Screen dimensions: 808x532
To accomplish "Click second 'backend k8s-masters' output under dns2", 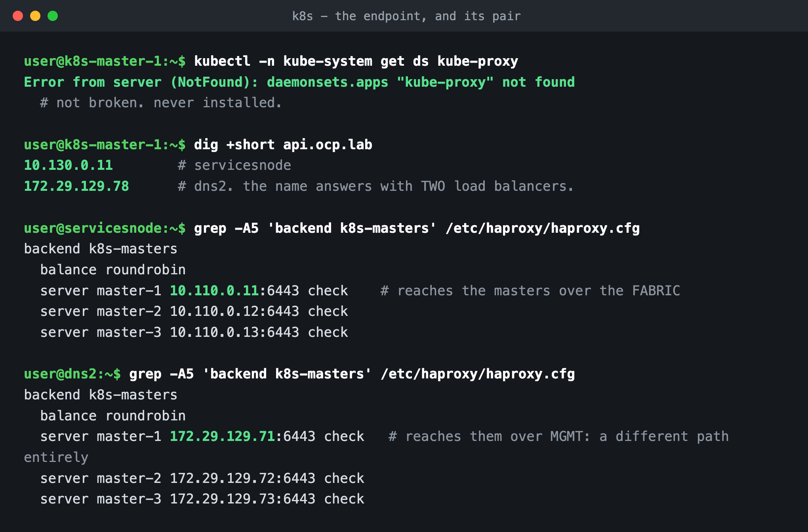I will pyautogui.click(x=101, y=395).
